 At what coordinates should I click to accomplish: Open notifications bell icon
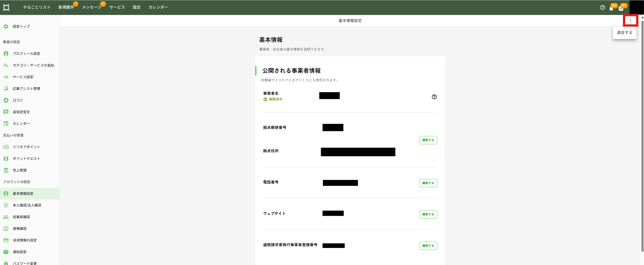coord(611,8)
